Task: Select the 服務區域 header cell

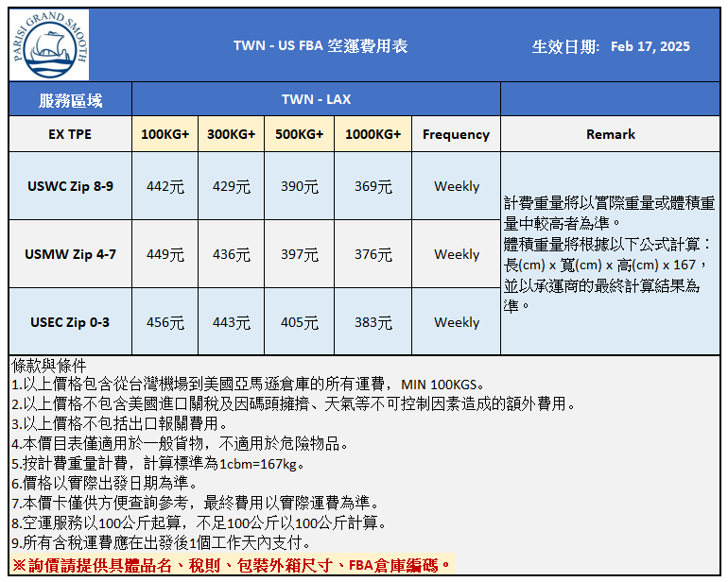Action: pos(71,99)
